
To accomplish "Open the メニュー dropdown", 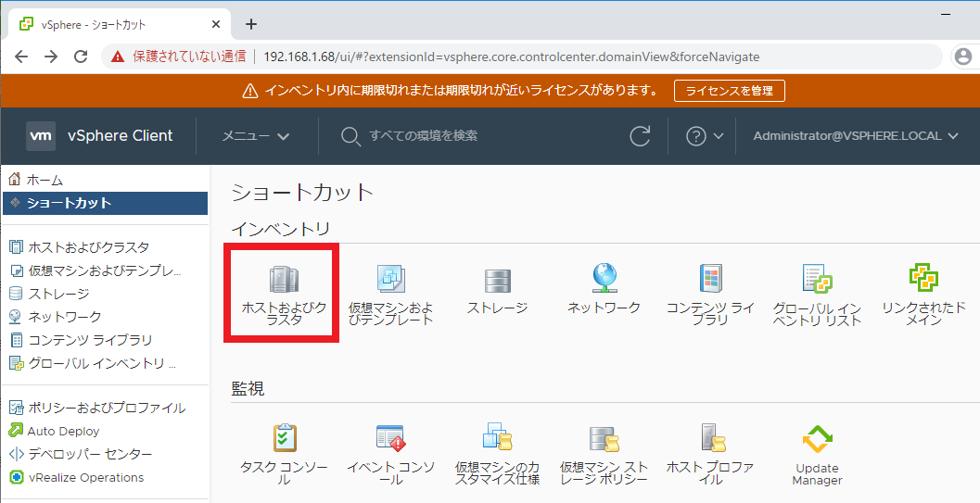I will pyautogui.click(x=256, y=136).
